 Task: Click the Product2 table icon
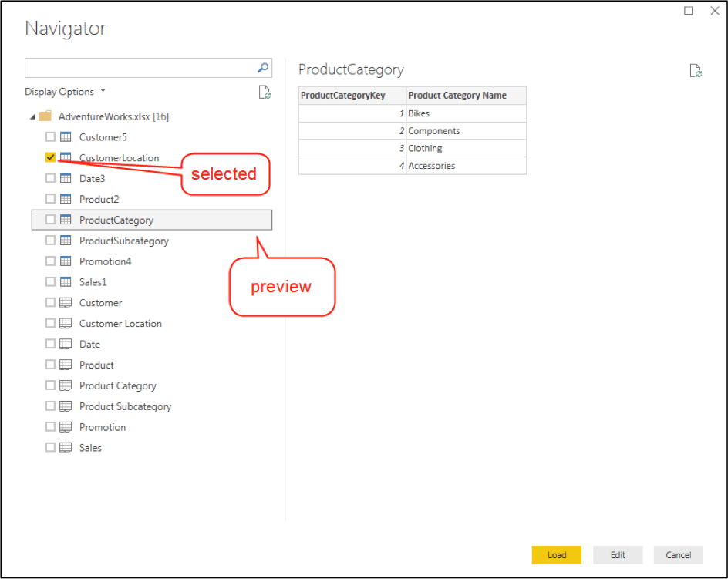coord(66,199)
